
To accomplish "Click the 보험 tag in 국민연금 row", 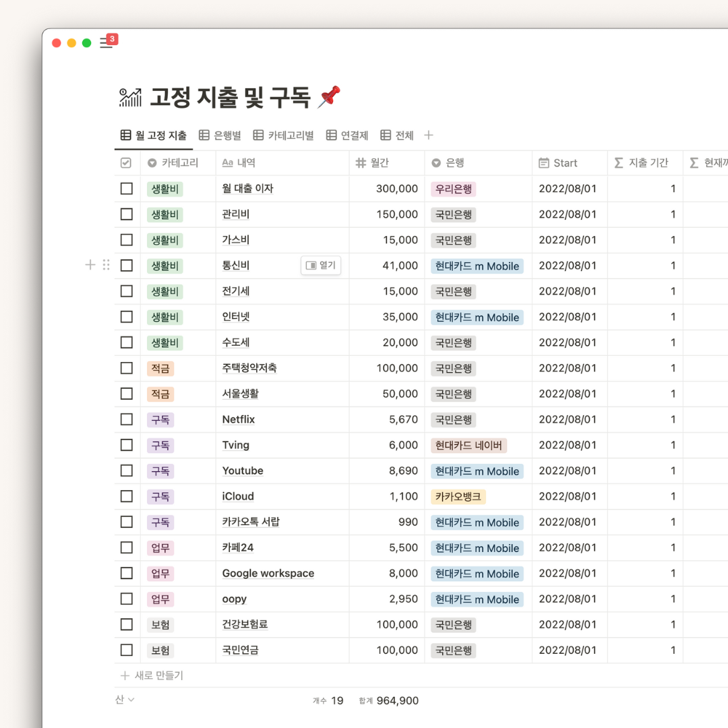I will tap(160, 650).
